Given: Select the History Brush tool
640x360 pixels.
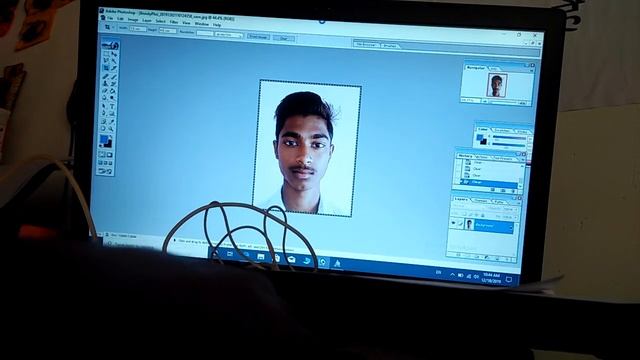Looking at the screenshot, I should [x=113, y=84].
